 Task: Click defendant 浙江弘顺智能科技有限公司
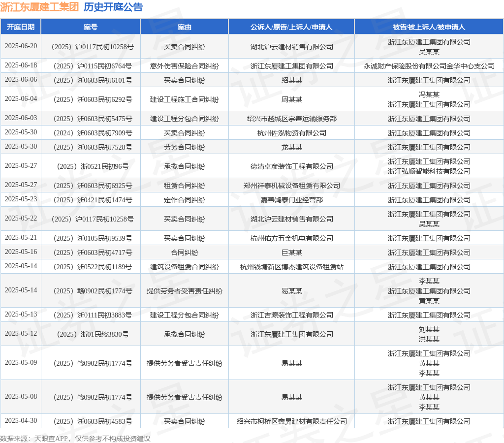coord(429,171)
